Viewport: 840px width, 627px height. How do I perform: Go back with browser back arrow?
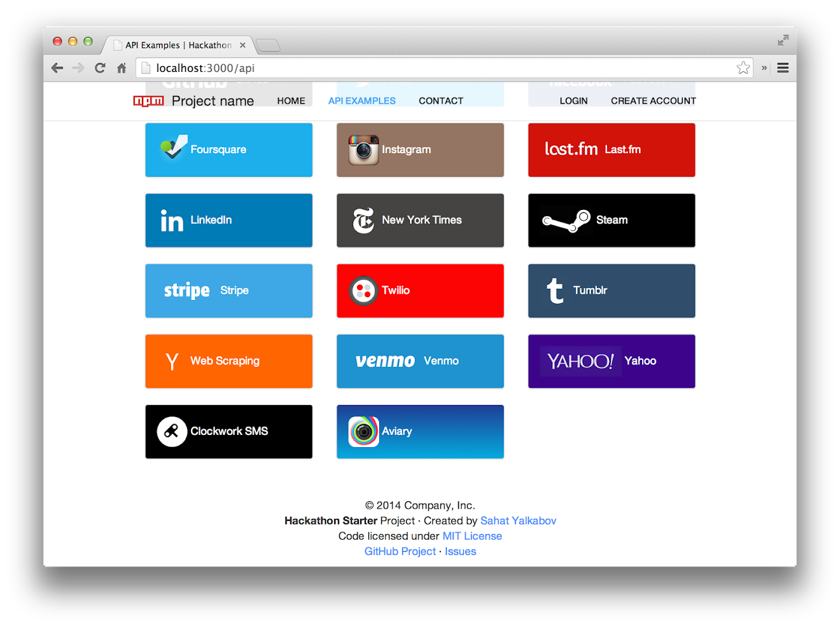tap(57, 68)
